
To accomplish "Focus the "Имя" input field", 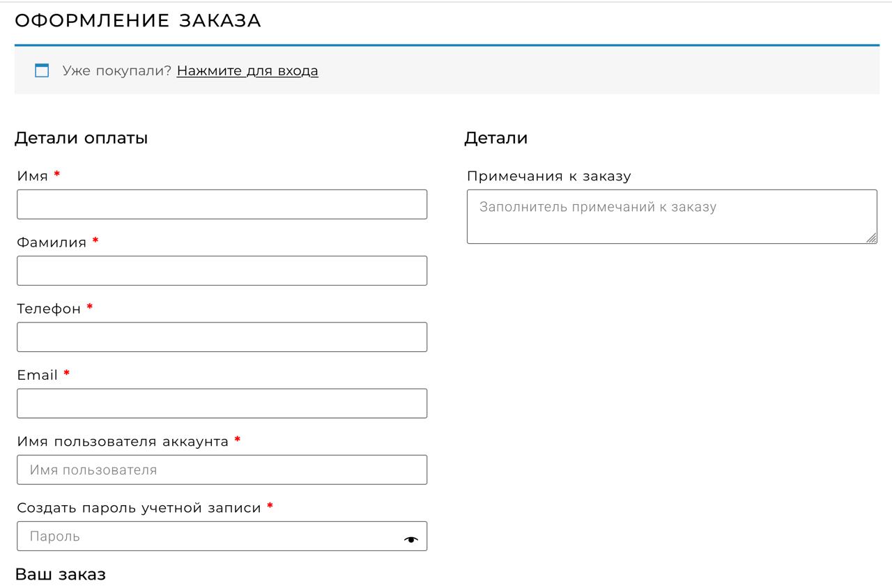I will click(x=222, y=204).
